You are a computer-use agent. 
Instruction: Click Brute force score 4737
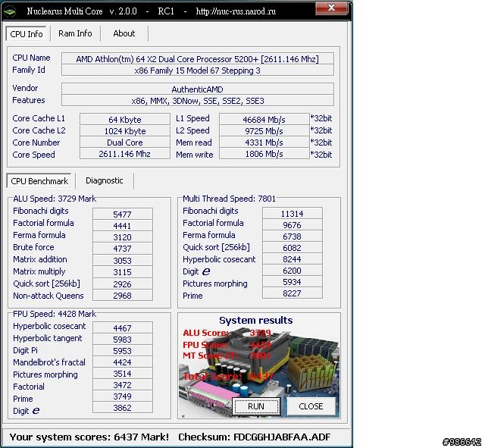click(122, 249)
